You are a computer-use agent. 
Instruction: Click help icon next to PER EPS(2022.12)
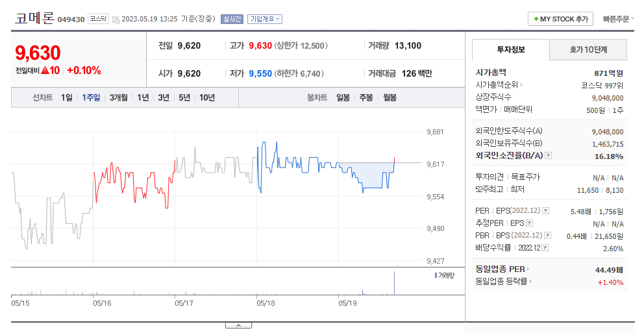545,210
